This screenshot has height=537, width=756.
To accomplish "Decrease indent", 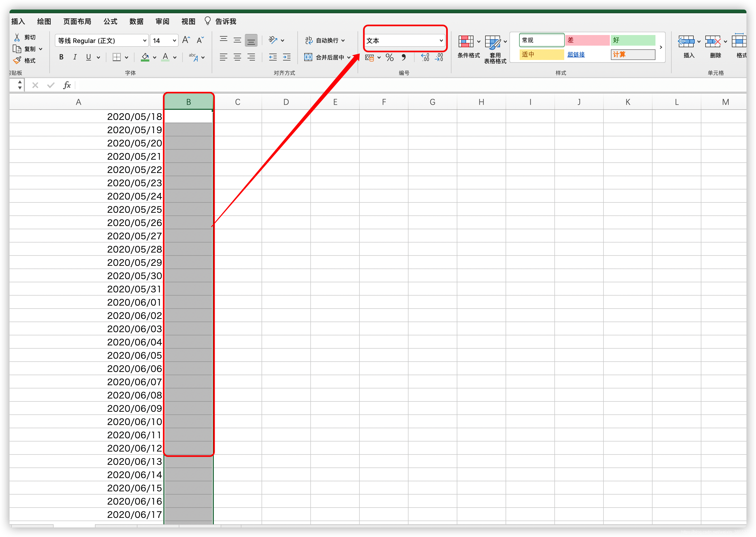I will (x=273, y=57).
